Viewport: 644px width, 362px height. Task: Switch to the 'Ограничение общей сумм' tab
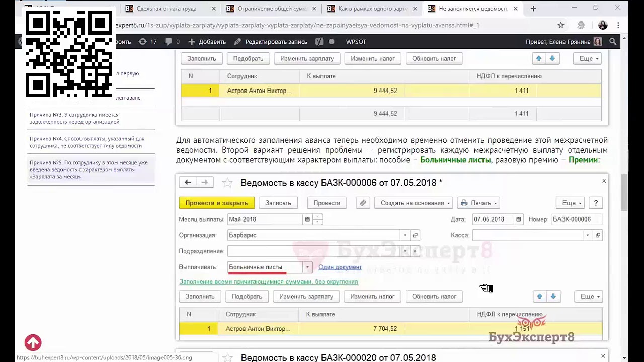pyautogui.click(x=271, y=9)
